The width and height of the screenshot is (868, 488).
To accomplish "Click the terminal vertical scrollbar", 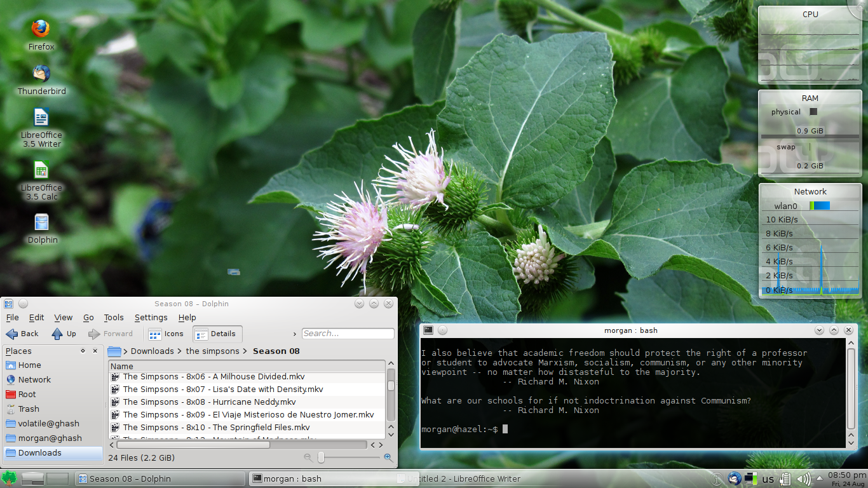I will [851, 388].
